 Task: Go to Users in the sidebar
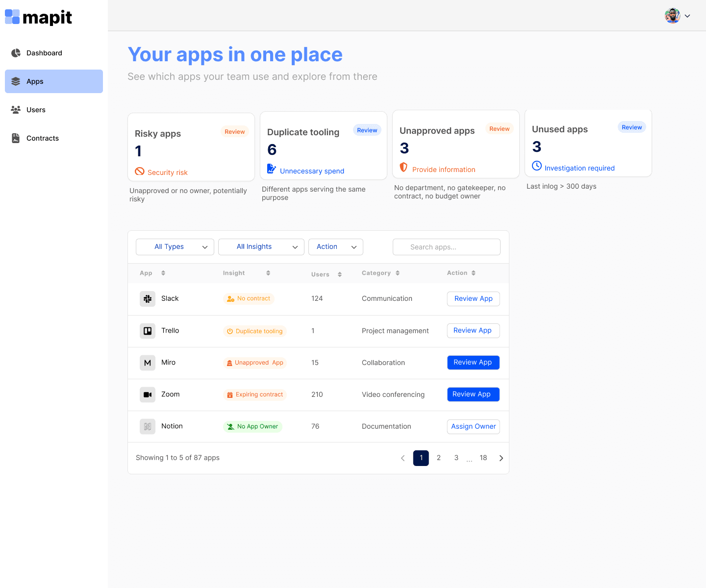point(54,110)
